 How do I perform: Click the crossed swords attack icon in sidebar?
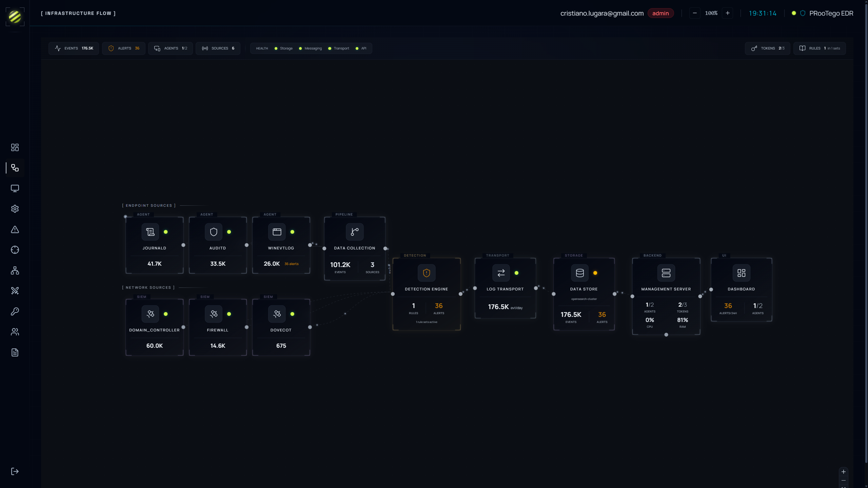pyautogui.click(x=15, y=290)
